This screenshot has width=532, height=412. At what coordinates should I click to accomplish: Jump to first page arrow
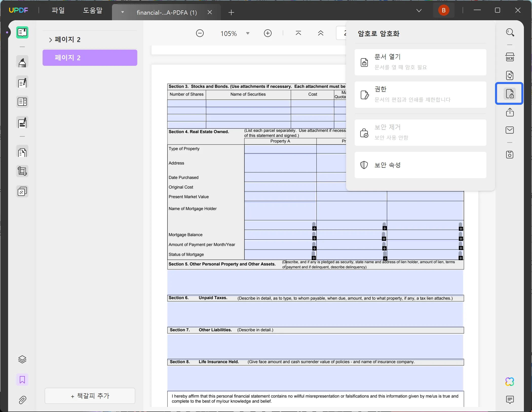pos(298,33)
